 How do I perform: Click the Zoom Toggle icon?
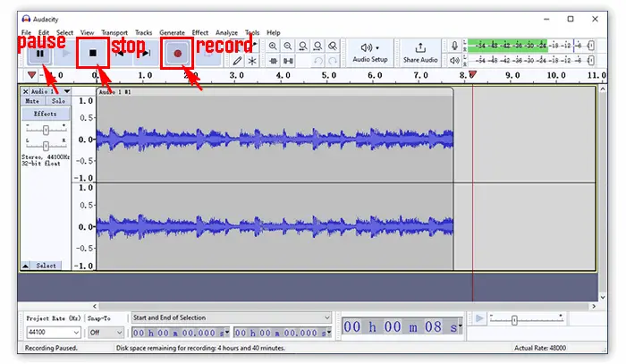tap(333, 47)
